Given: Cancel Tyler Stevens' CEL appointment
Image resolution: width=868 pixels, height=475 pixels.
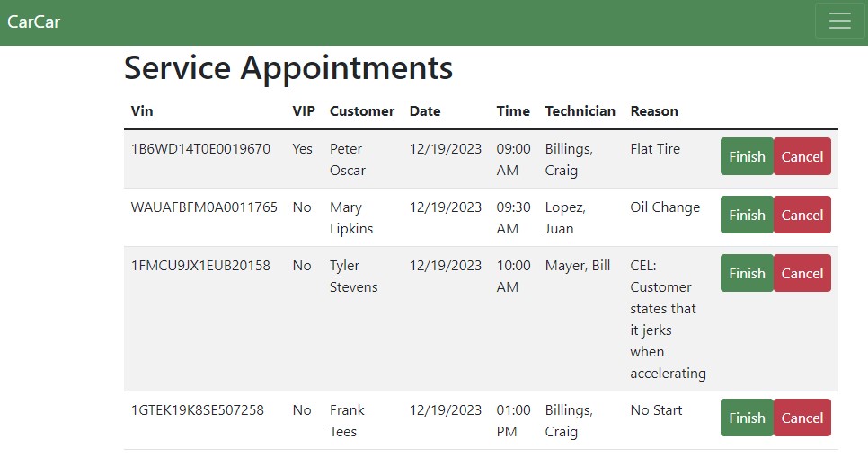Looking at the screenshot, I should [802, 273].
